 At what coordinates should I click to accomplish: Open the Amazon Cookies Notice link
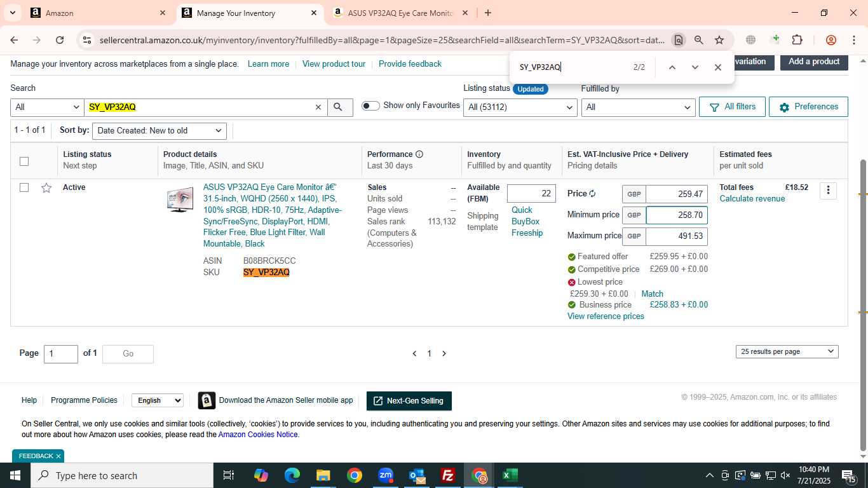click(258, 435)
